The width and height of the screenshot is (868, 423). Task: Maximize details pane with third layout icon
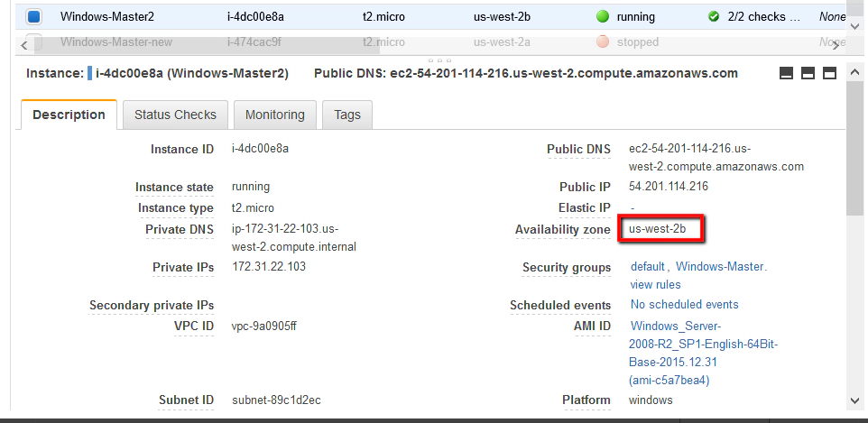coord(830,73)
